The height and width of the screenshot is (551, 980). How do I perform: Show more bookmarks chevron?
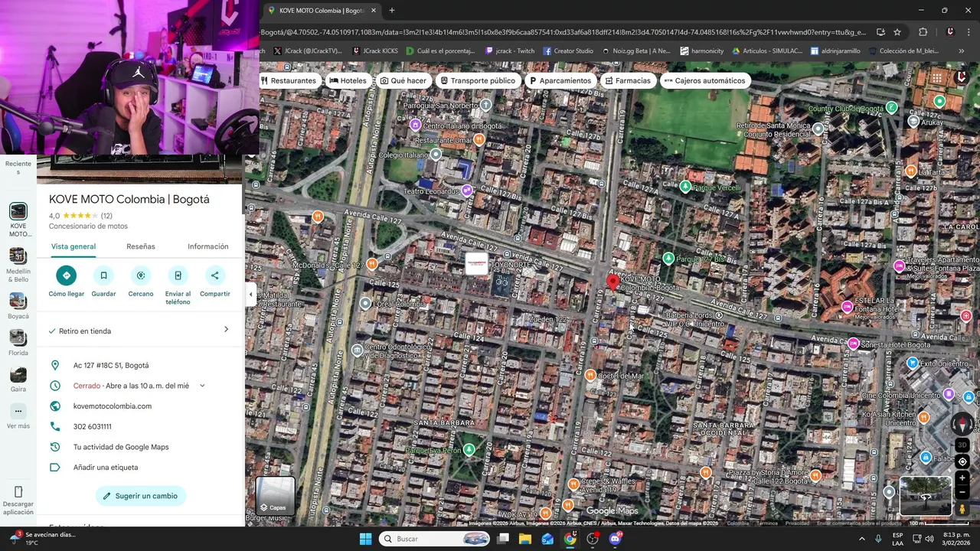click(x=962, y=51)
